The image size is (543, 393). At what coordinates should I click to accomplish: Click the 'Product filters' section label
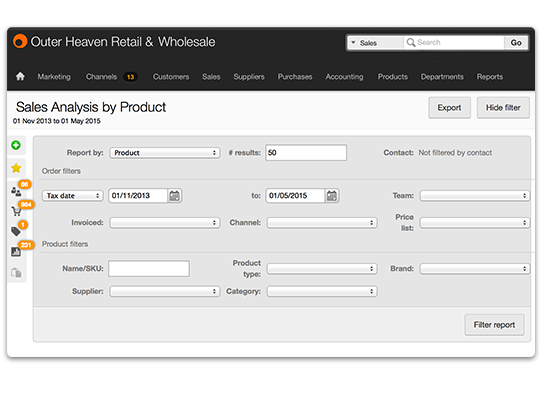pyautogui.click(x=65, y=244)
